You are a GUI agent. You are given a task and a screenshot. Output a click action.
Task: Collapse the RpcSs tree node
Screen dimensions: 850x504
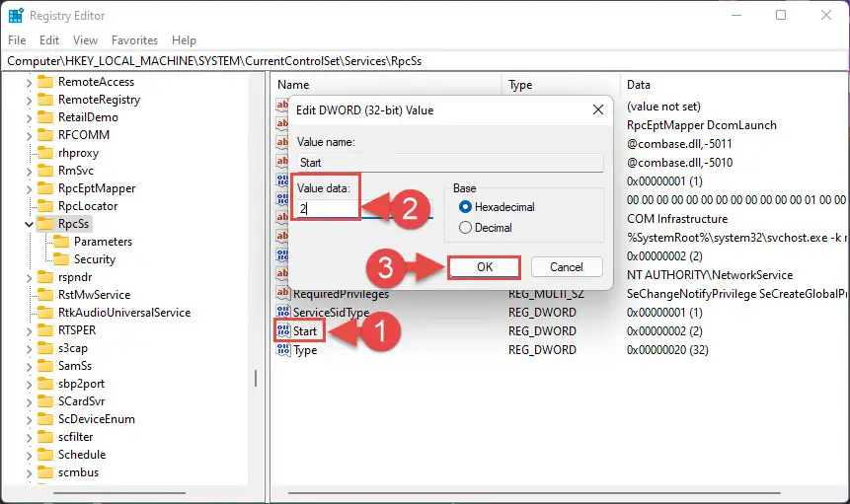coord(29,224)
